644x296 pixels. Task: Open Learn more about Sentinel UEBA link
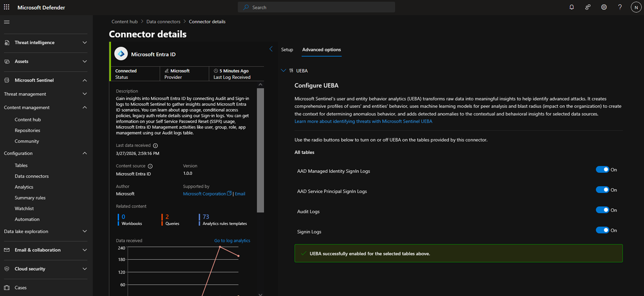(364, 121)
